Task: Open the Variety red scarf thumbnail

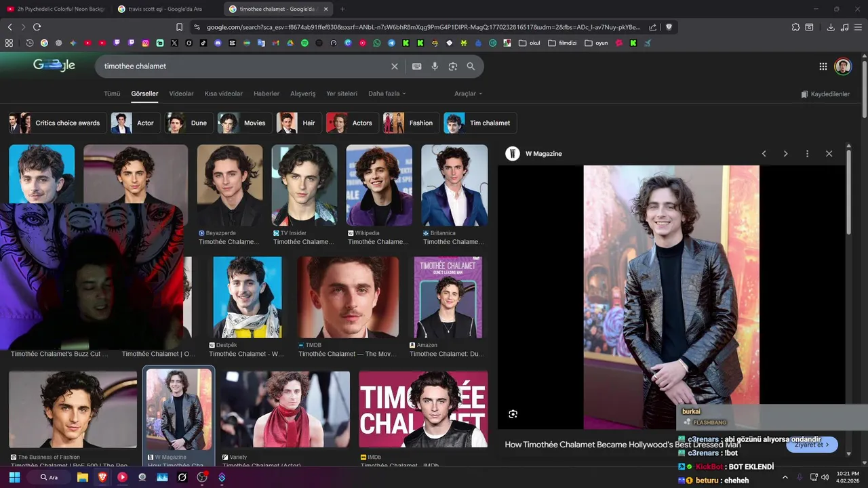Action: click(285, 409)
